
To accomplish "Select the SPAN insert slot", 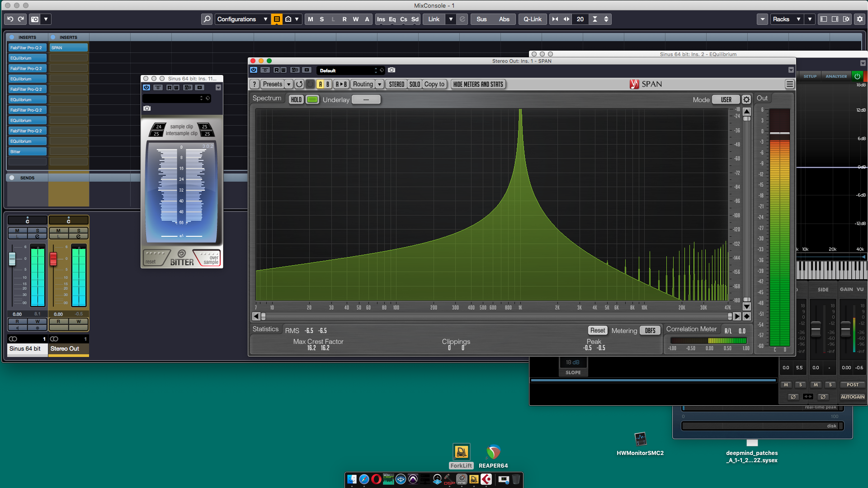I will pos(68,47).
